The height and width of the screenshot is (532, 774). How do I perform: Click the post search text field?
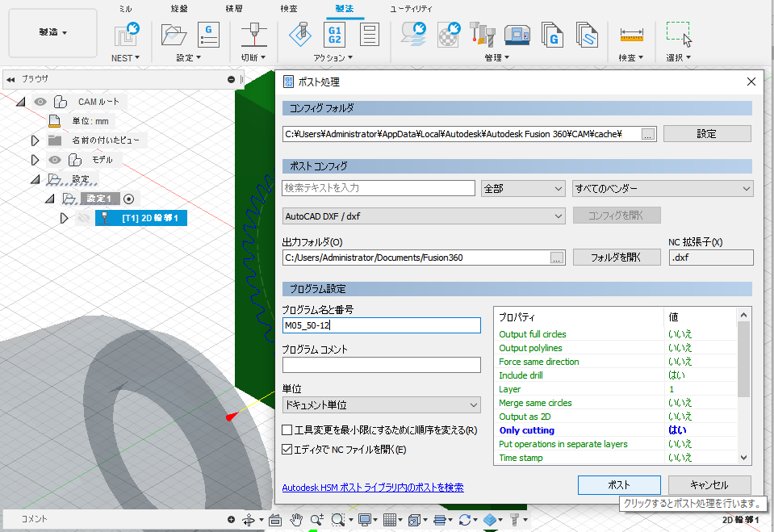coord(379,188)
